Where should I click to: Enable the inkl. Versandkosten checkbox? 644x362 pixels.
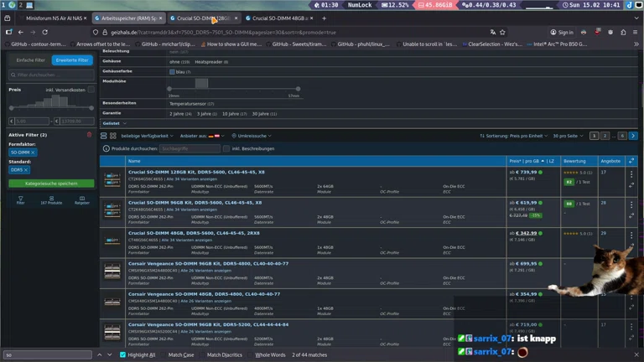91,90
